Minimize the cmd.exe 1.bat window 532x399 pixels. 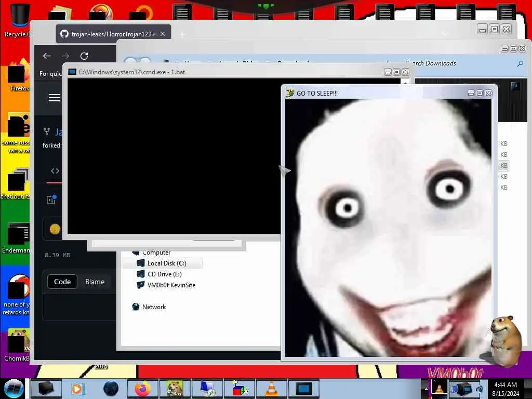[x=388, y=72]
